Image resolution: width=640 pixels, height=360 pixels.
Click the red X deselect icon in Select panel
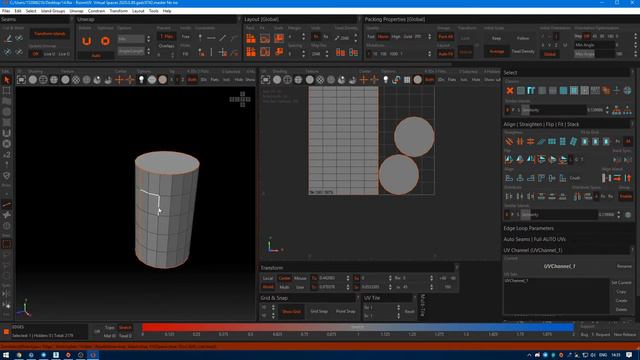tap(510, 90)
